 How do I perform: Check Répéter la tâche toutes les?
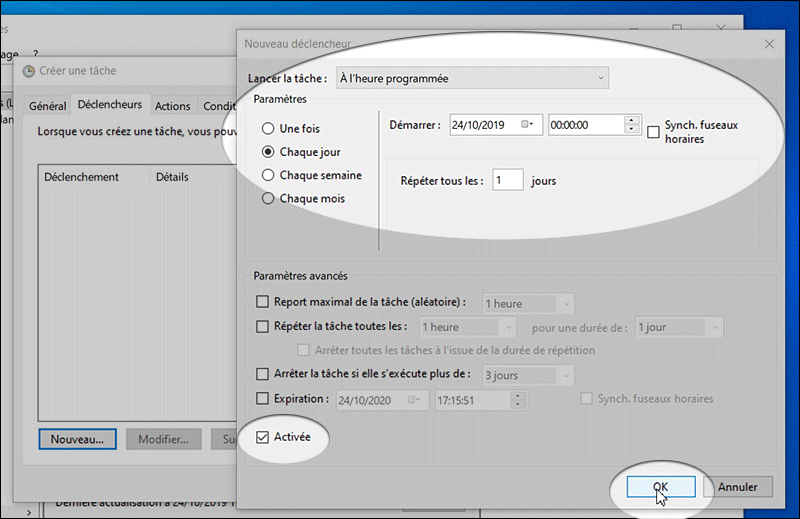(263, 326)
